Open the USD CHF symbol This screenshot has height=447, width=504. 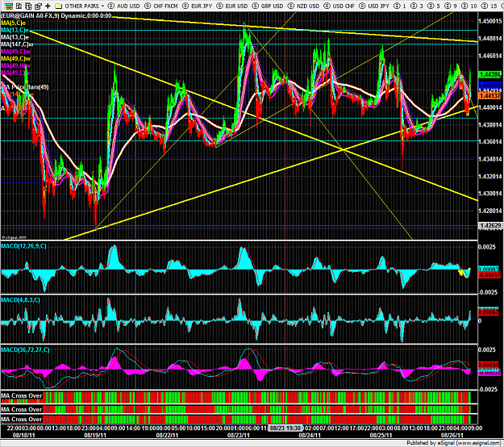pyautogui.click(x=339, y=6)
